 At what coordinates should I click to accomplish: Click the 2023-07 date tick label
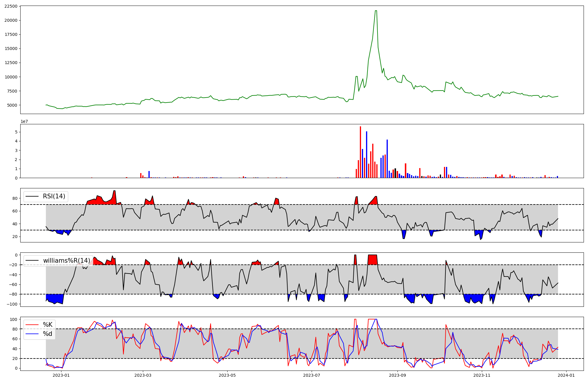tap(312, 375)
